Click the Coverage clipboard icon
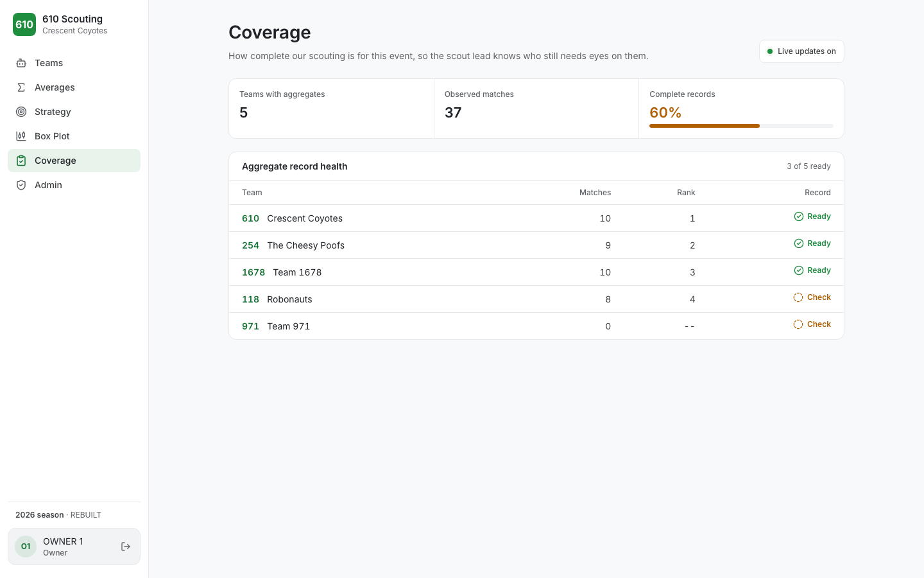The width and height of the screenshot is (924, 578). click(21, 161)
